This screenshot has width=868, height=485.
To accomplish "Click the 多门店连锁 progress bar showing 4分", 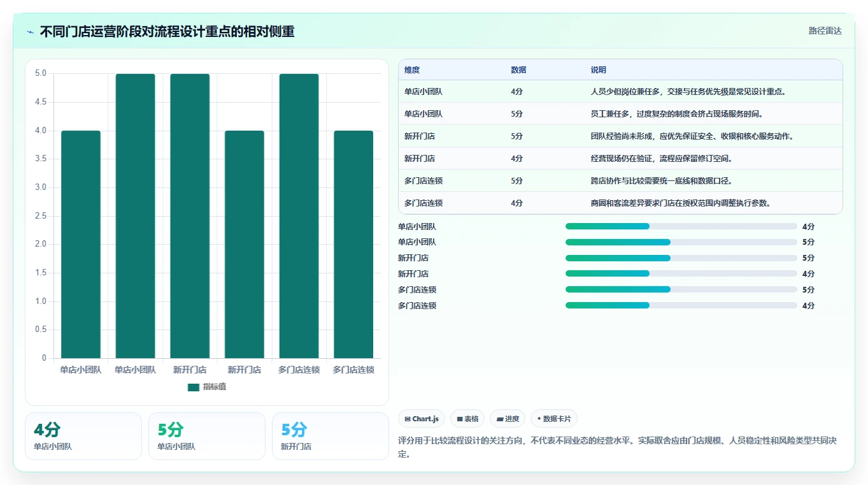I will (681, 305).
